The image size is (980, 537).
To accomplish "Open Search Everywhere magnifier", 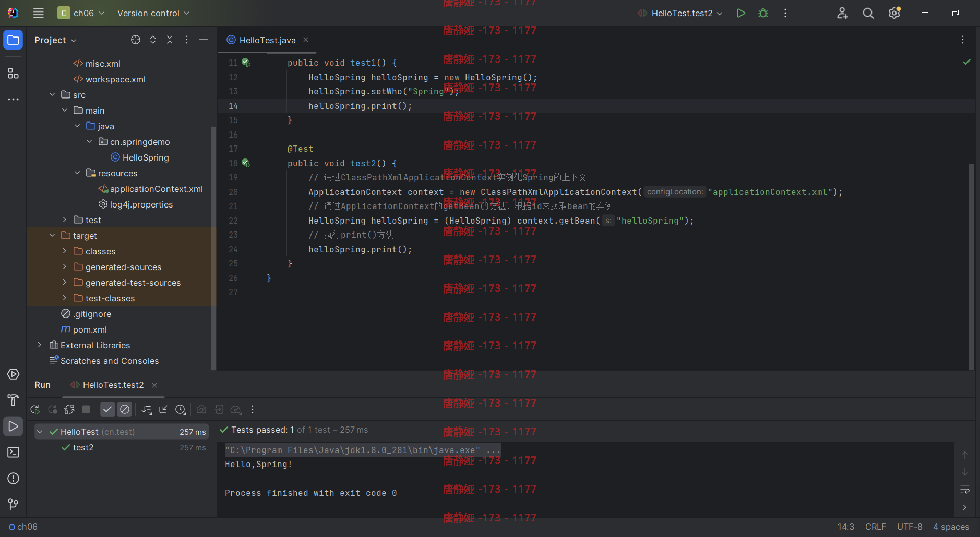I will [x=868, y=13].
